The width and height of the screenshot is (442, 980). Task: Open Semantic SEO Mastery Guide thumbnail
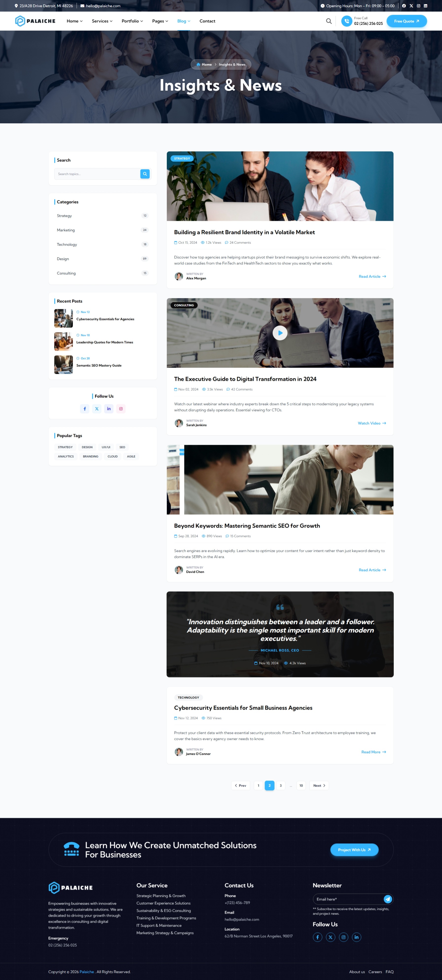[x=64, y=365]
